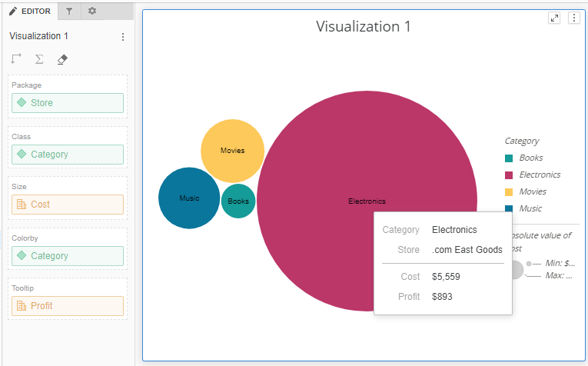Click the Books teal legend swatch

click(x=509, y=158)
